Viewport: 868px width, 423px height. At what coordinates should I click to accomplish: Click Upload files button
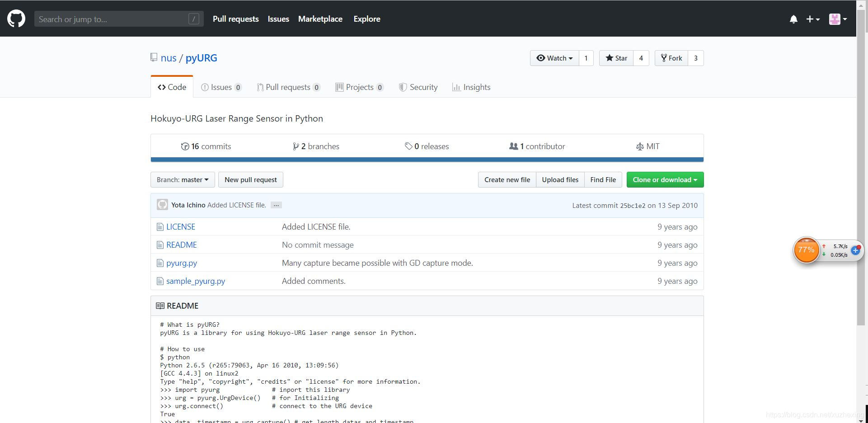[560, 179]
